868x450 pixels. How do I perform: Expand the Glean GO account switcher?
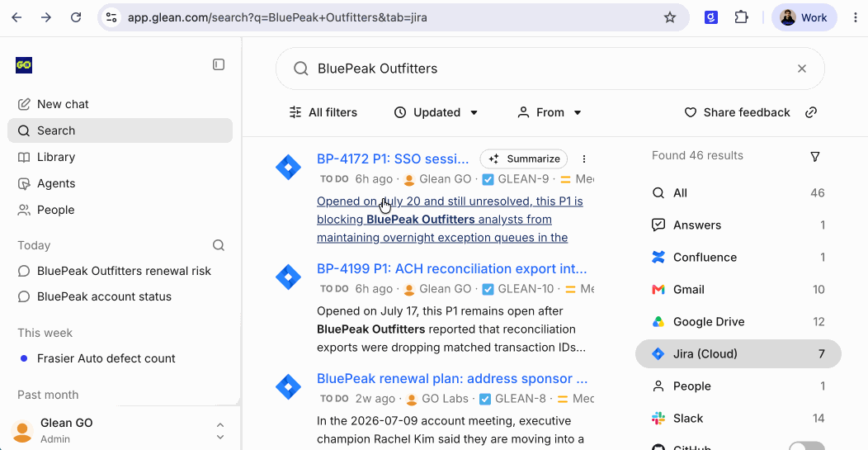219,431
